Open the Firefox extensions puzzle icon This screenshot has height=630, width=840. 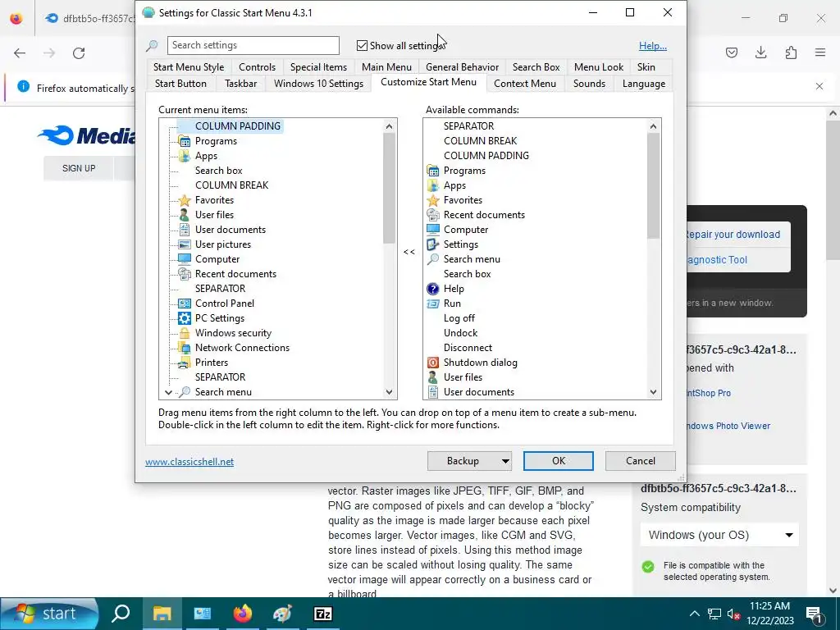click(791, 52)
